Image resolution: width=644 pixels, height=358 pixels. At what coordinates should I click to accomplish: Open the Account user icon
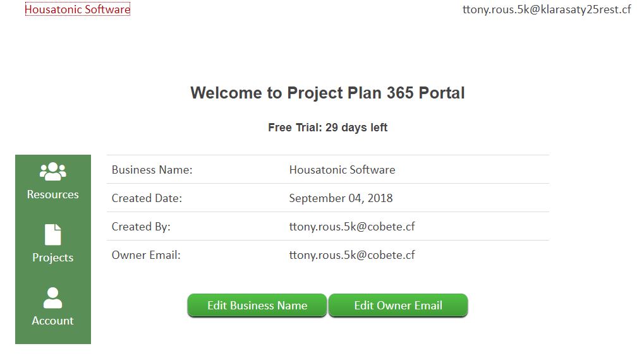52,297
